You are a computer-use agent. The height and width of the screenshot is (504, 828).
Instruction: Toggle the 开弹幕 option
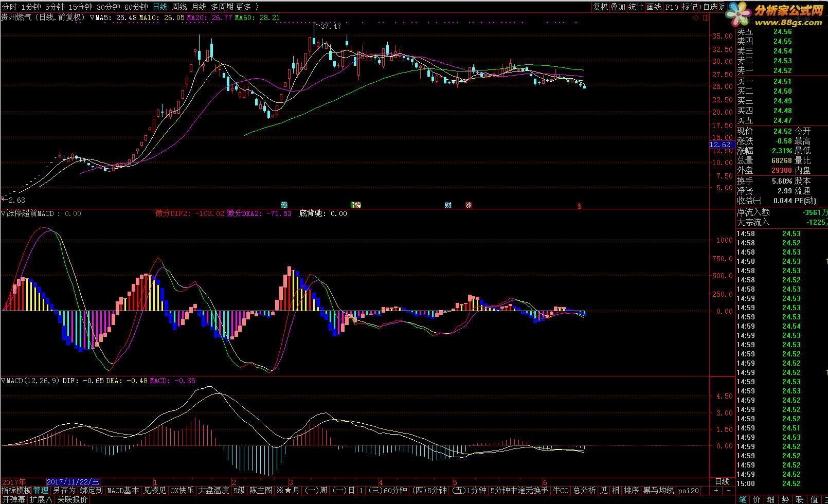click(13, 499)
